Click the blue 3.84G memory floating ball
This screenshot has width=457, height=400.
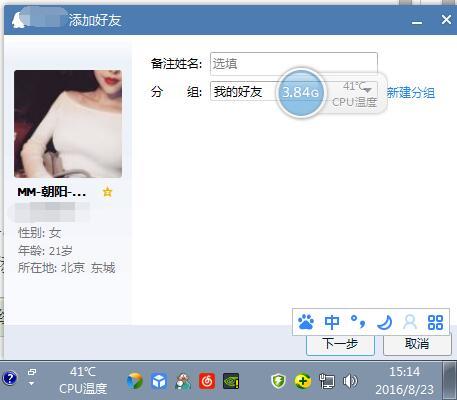pyautogui.click(x=301, y=92)
